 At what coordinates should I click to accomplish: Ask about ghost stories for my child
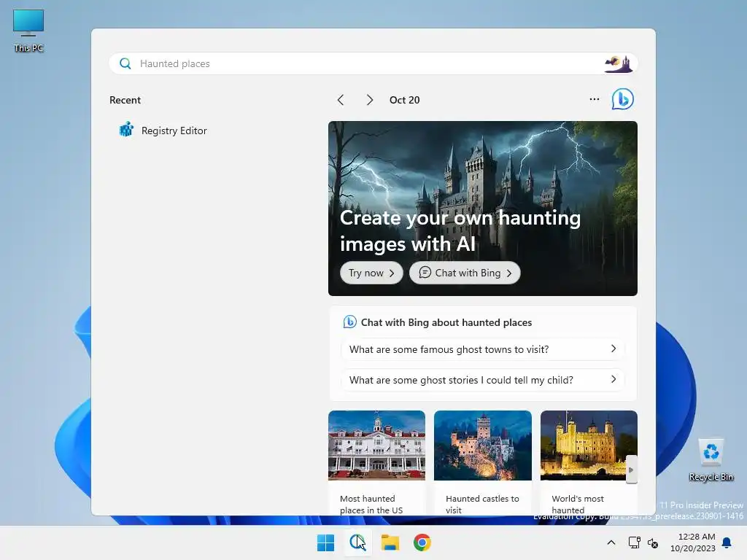(x=482, y=380)
